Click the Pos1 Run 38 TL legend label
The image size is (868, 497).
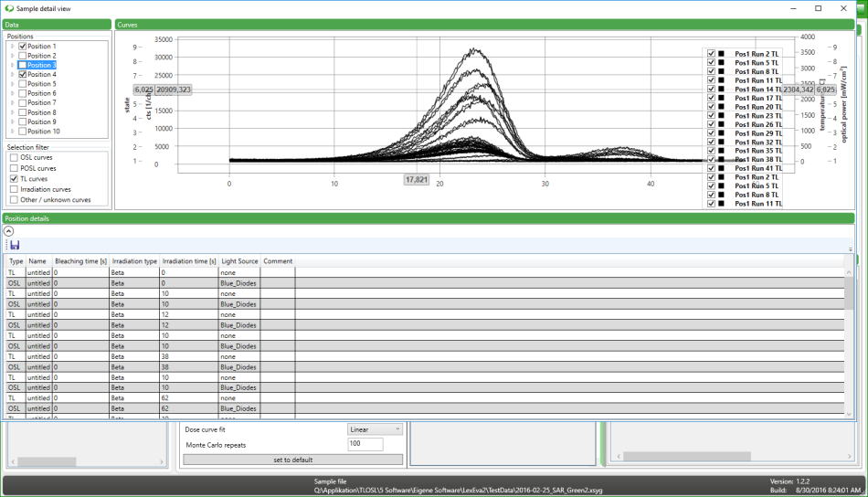click(758, 159)
